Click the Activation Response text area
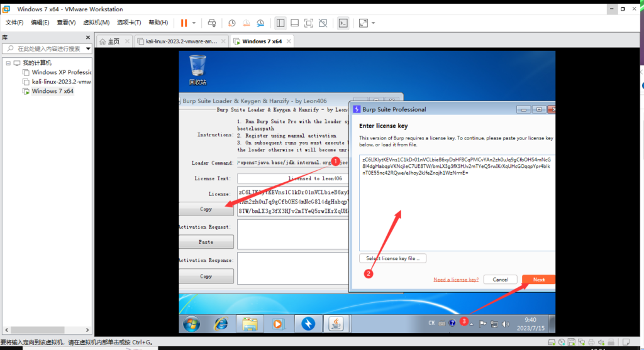Viewport: 644px width, 350px height. 293,268
